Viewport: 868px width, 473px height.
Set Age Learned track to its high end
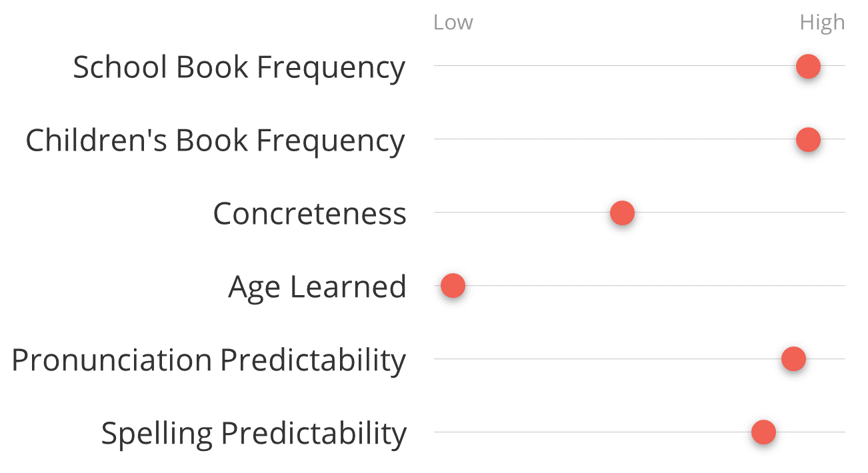(x=845, y=286)
